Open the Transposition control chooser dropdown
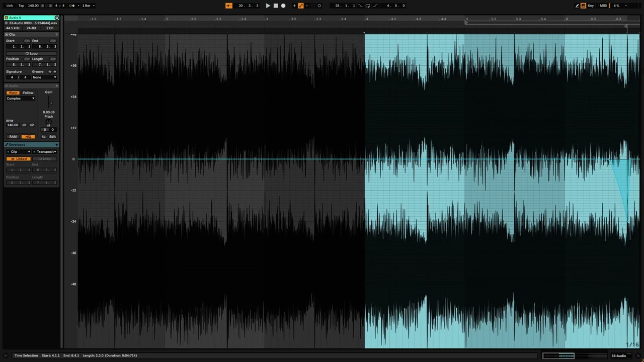The height and width of the screenshot is (362, 644). click(x=44, y=152)
